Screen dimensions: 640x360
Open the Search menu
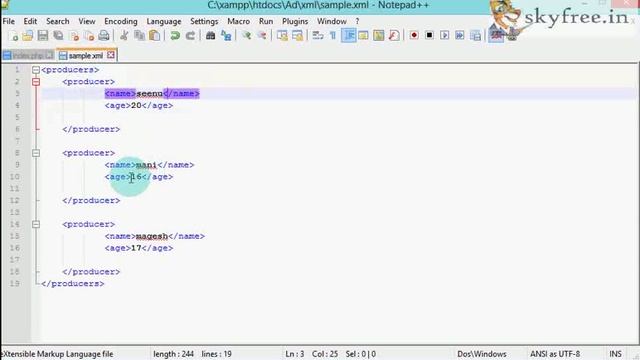[x=58, y=21]
